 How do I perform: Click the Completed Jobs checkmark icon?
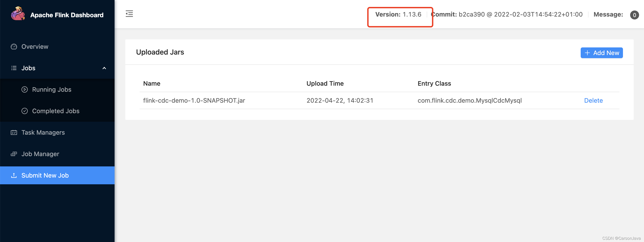point(24,111)
